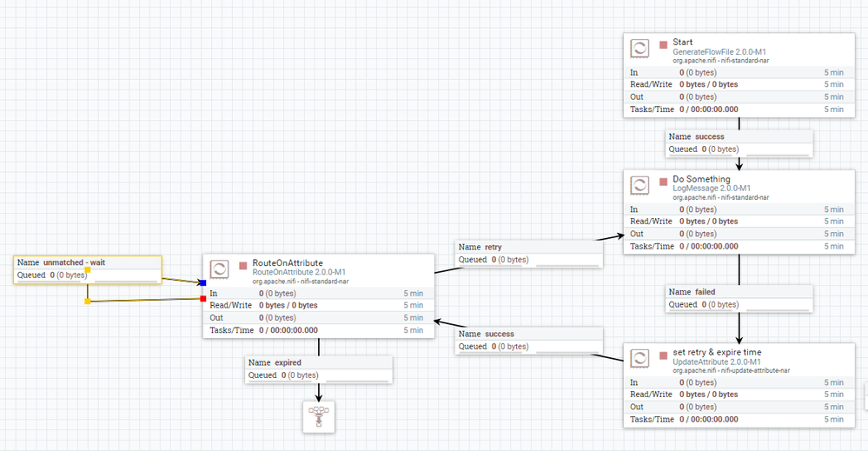The height and width of the screenshot is (451, 868).
Task: Click 'org.apache.nifi - nifi-update-attribute-nar' bundle text
Action: (732, 370)
